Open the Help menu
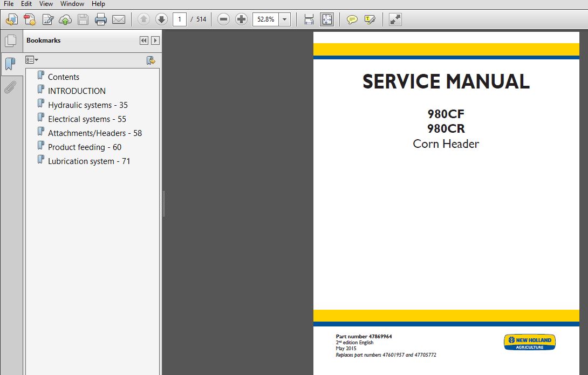 click(98, 4)
